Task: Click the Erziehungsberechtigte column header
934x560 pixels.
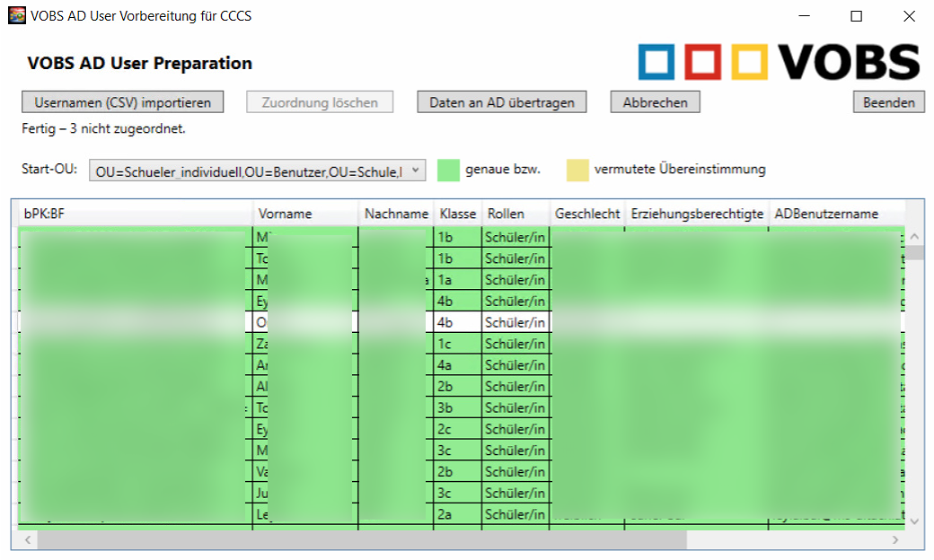Action: click(x=697, y=214)
